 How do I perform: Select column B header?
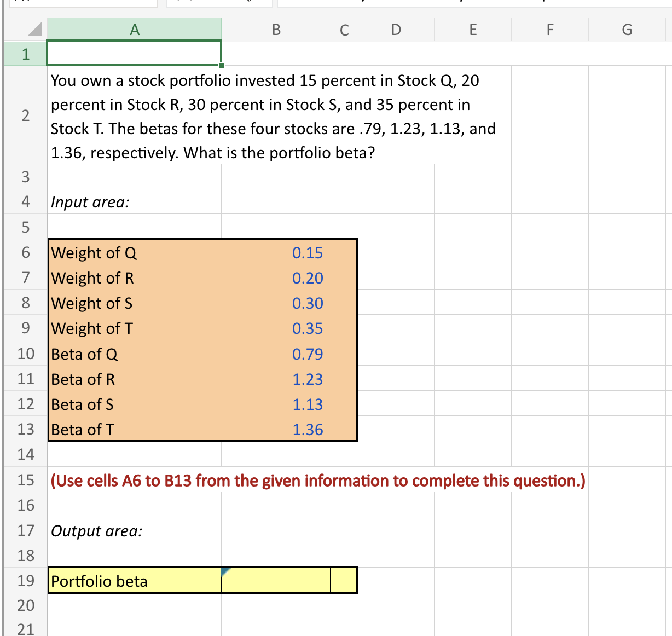click(276, 29)
